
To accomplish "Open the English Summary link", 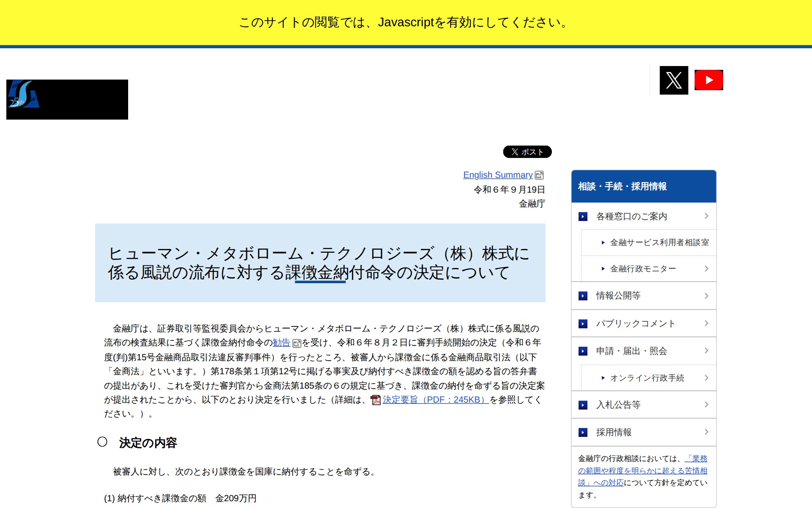I will [x=498, y=175].
